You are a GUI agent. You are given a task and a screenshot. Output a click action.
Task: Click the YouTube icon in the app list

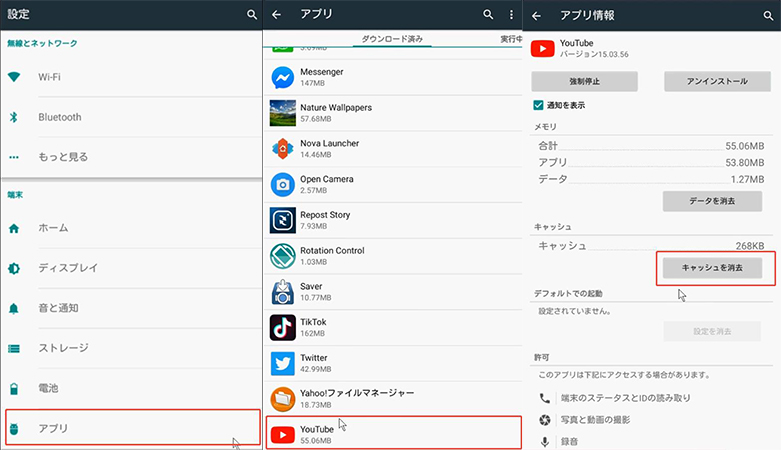coord(282,435)
